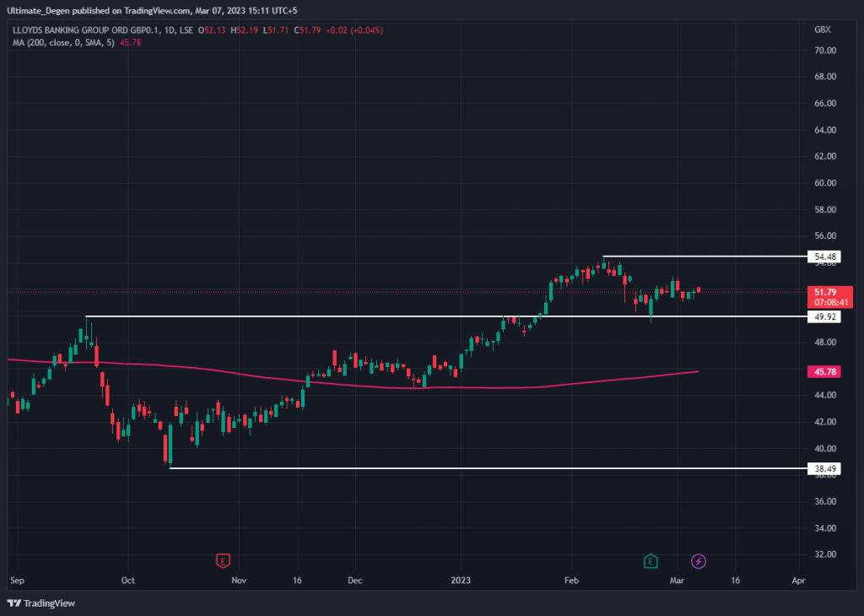The width and height of the screenshot is (864, 616).
Task: Click the red earnings E marker near November
Action: 223,561
